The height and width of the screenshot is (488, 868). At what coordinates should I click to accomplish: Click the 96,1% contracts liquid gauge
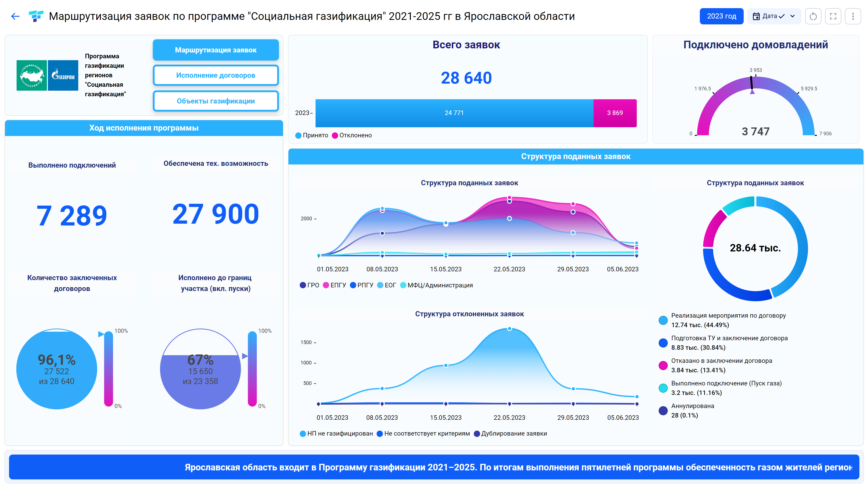click(x=57, y=369)
